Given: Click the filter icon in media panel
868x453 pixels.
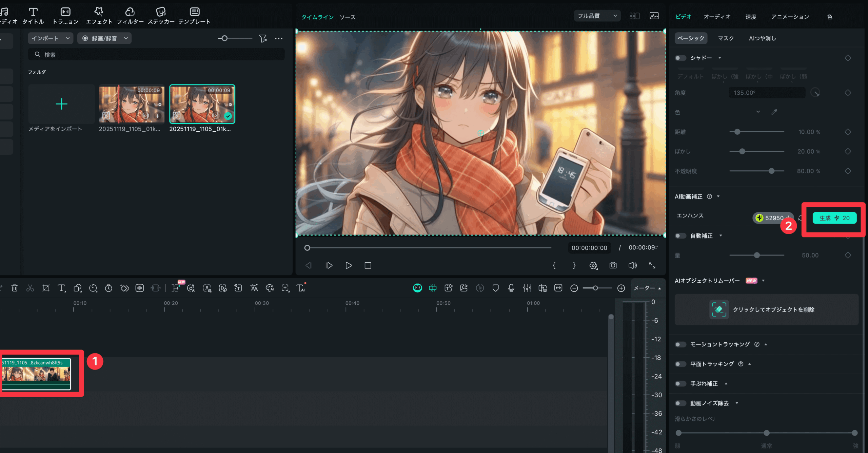Looking at the screenshot, I should (x=263, y=38).
